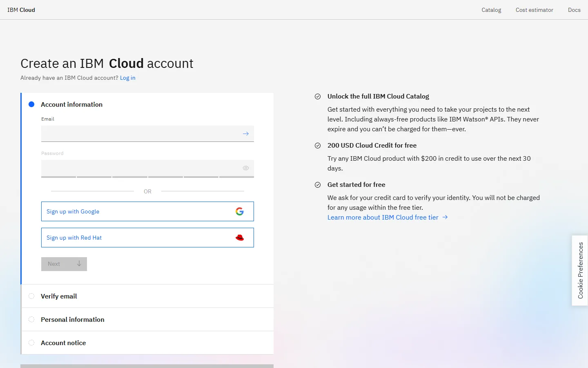Sign up with Google
Image resolution: width=588 pixels, height=368 pixels.
point(147,211)
